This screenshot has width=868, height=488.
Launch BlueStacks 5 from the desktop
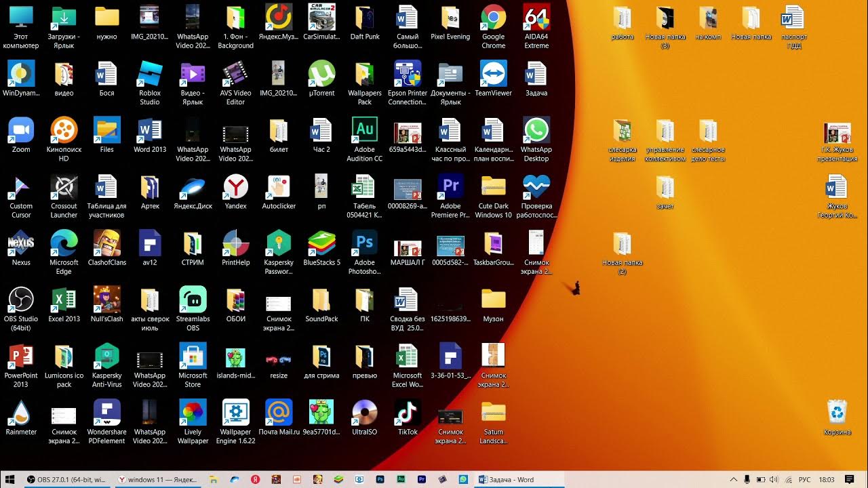click(321, 247)
